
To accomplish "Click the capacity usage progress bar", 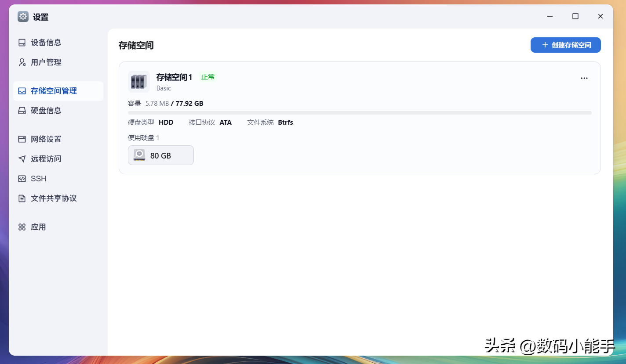I will pos(360,113).
